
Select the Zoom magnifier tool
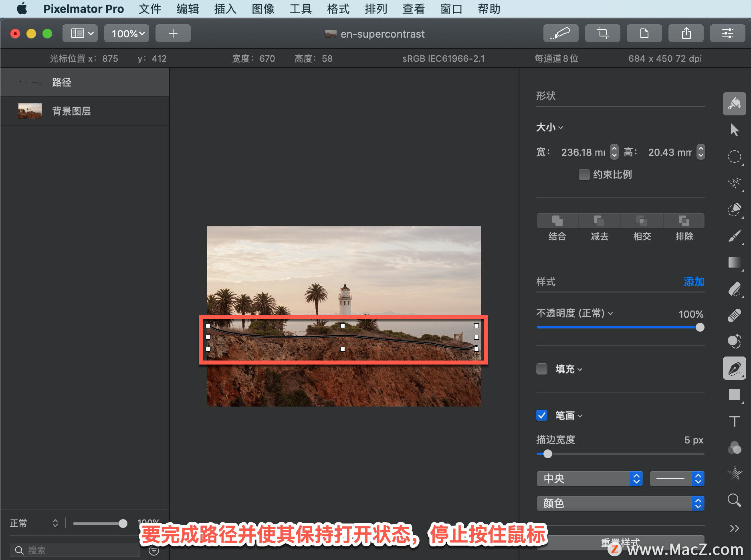pos(734,500)
